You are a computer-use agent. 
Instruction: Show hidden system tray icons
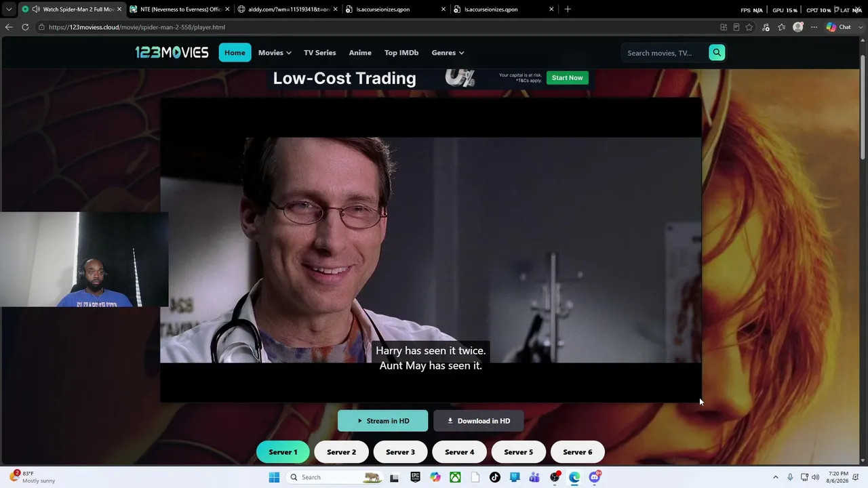click(x=776, y=477)
